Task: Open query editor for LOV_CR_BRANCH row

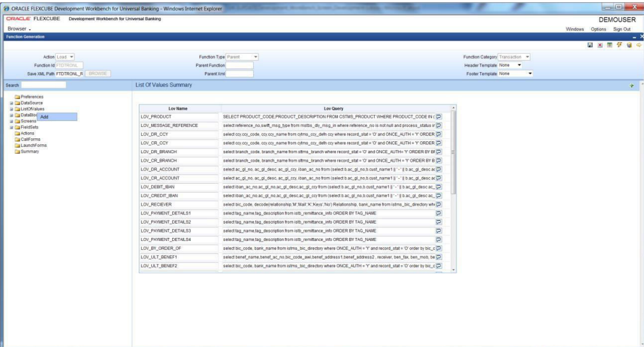Action: [438, 161]
